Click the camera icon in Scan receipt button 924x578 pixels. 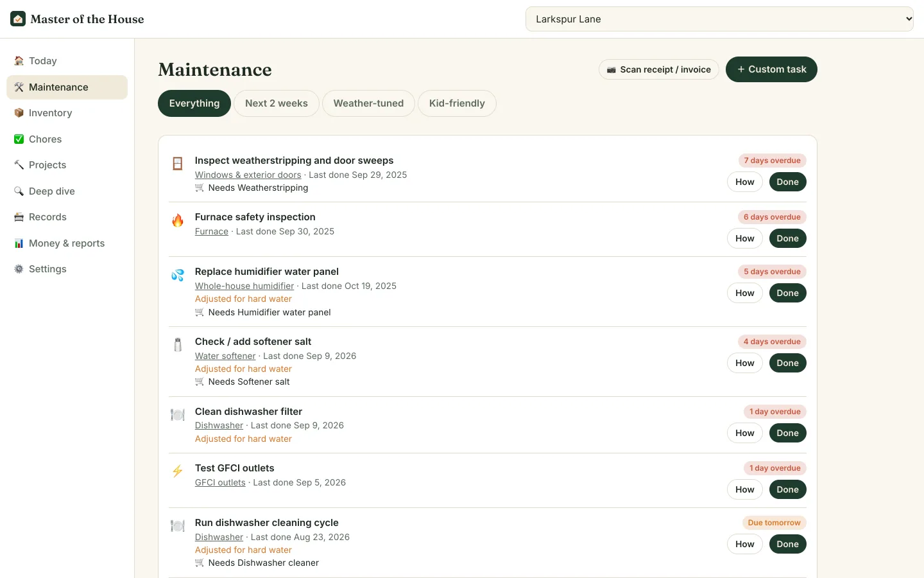point(612,69)
